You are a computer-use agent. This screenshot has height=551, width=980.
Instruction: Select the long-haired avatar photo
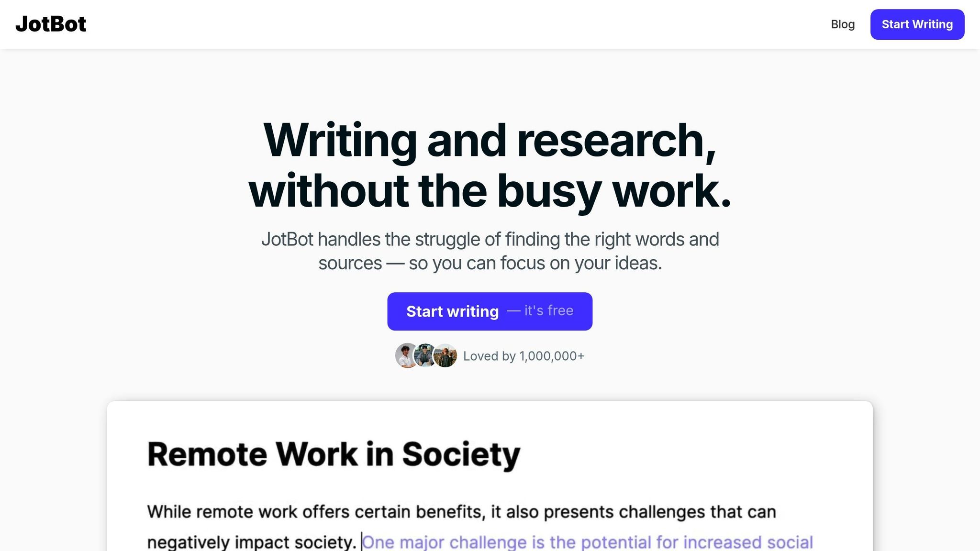tap(446, 356)
